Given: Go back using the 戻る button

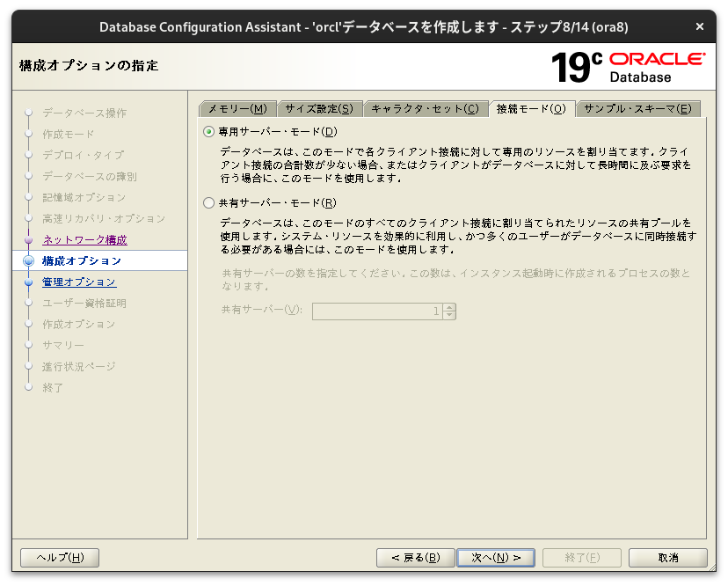Looking at the screenshot, I should coord(415,557).
